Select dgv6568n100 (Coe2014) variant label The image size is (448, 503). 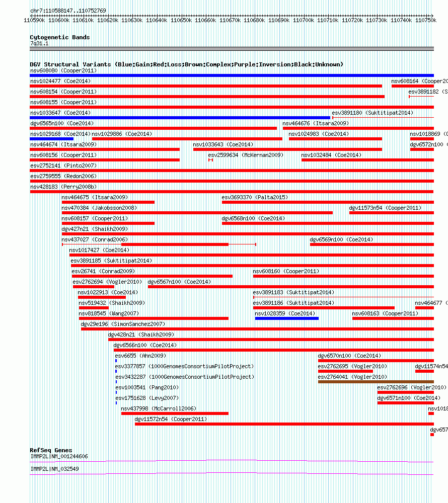pos(253,219)
